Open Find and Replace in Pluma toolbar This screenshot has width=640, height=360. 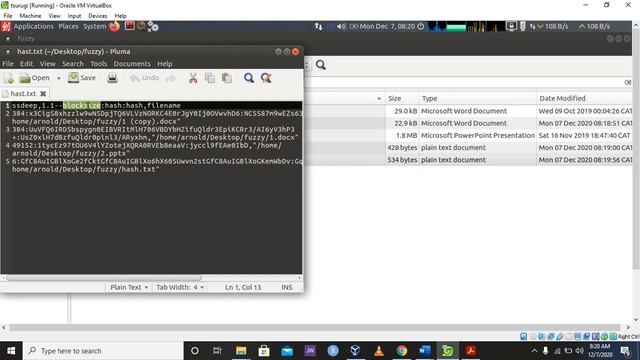click(266, 78)
